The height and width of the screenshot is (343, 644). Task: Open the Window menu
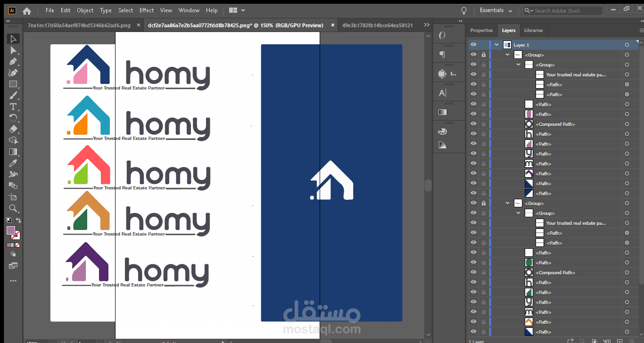click(x=189, y=10)
